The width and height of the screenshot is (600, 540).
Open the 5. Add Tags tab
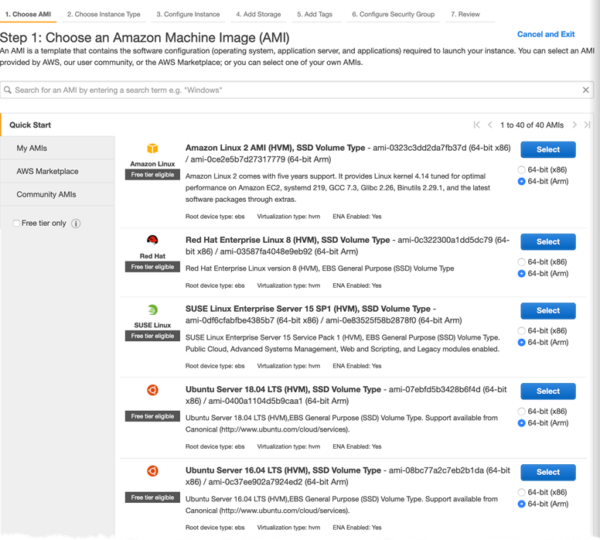click(315, 14)
